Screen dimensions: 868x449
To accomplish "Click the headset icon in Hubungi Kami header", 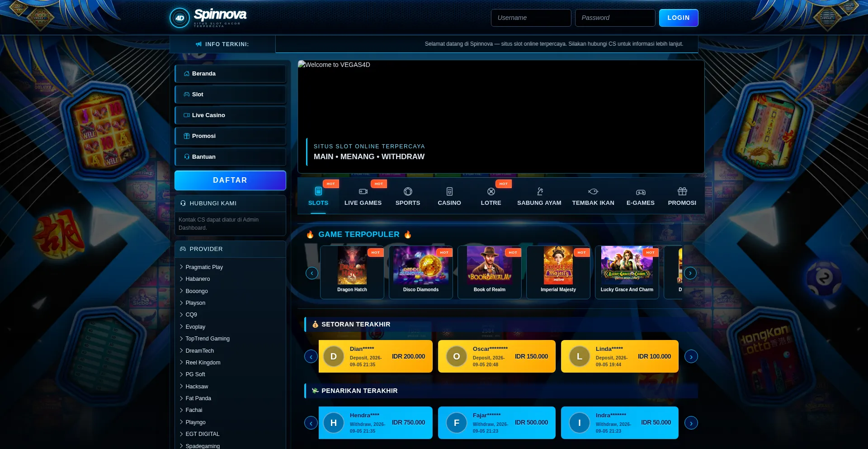I will pyautogui.click(x=183, y=203).
